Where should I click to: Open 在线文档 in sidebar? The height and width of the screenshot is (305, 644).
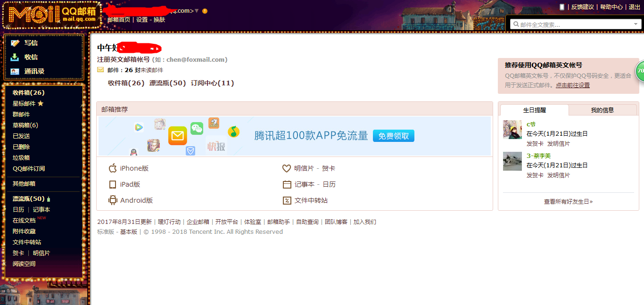24,220
